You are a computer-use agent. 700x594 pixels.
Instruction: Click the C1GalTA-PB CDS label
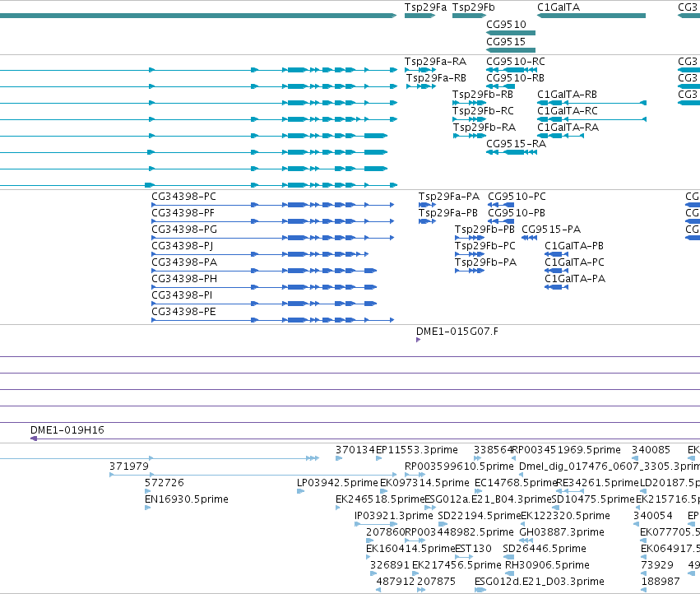click(573, 246)
